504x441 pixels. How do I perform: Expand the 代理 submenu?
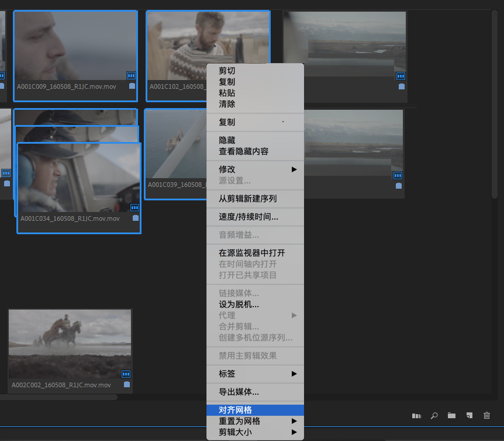(255, 315)
